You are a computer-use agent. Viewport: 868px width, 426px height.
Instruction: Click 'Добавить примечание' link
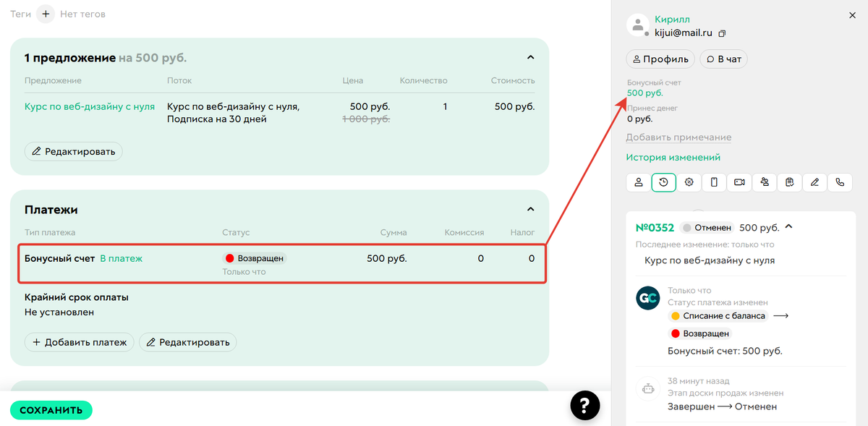pyautogui.click(x=678, y=137)
